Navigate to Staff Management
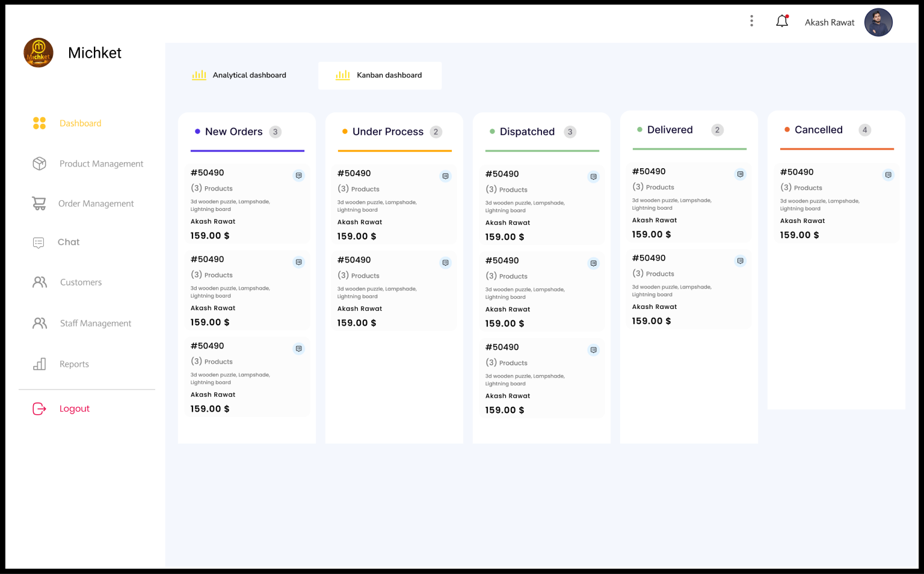This screenshot has width=924, height=574. point(95,323)
